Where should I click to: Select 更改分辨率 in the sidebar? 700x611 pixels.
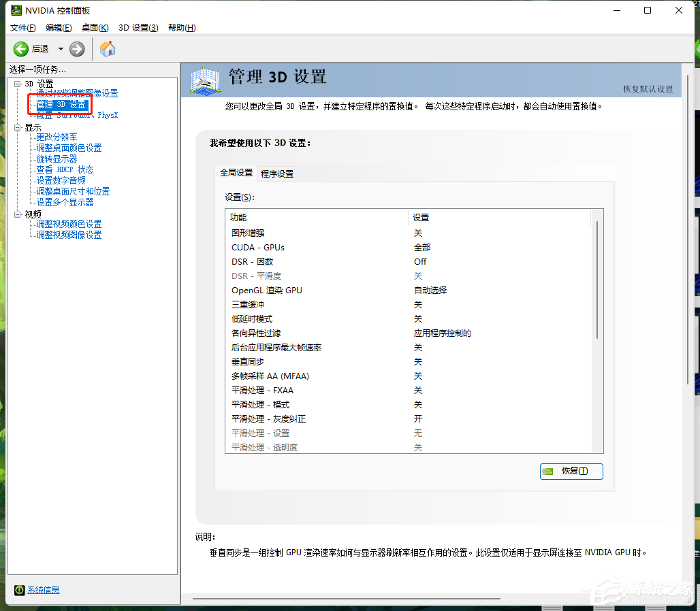coord(57,137)
